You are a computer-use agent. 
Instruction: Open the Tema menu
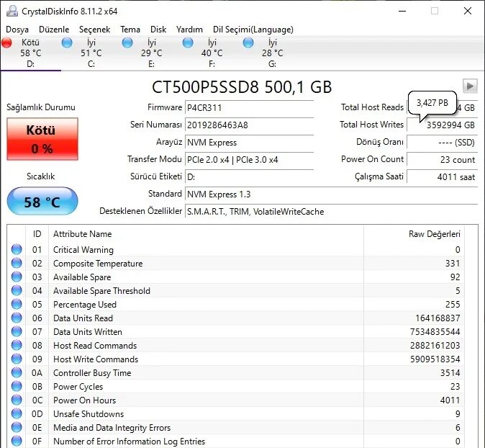tap(130, 30)
